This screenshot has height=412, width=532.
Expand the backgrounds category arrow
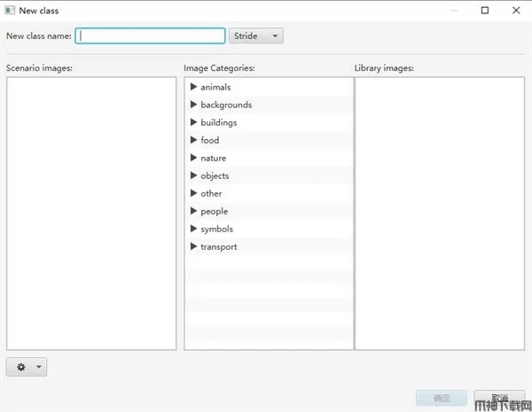pos(193,105)
